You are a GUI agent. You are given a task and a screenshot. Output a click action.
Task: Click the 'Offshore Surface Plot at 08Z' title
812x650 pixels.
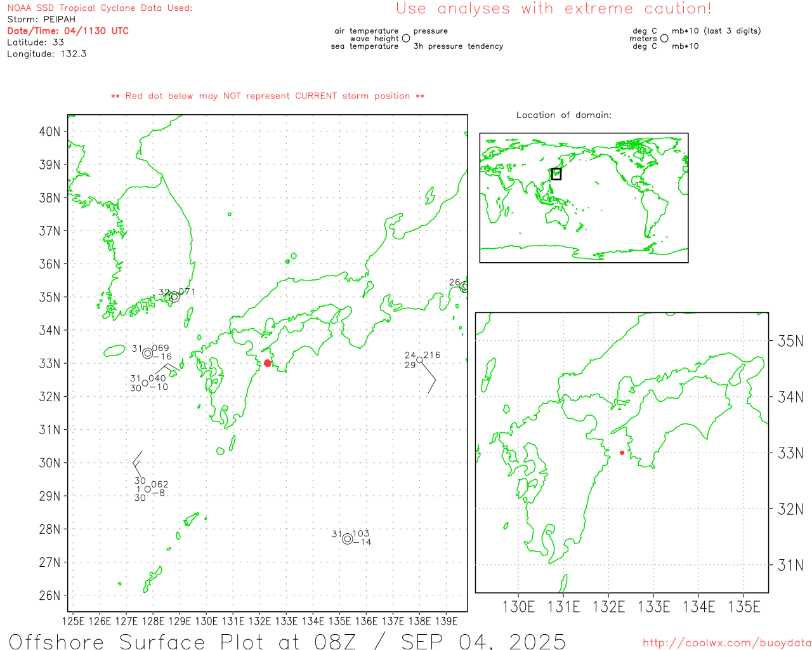(x=183, y=641)
